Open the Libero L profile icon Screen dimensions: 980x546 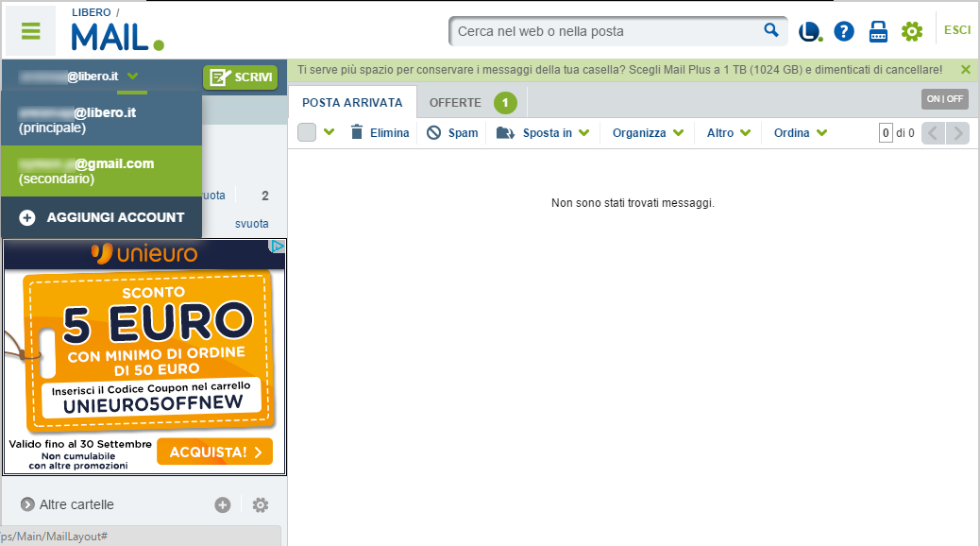coord(811,31)
